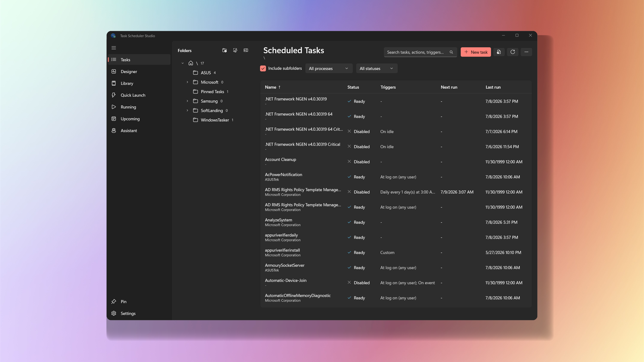Image resolution: width=644 pixels, height=362 pixels.
Task: Click the SoftLanding folder icon
Action: (195, 111)
